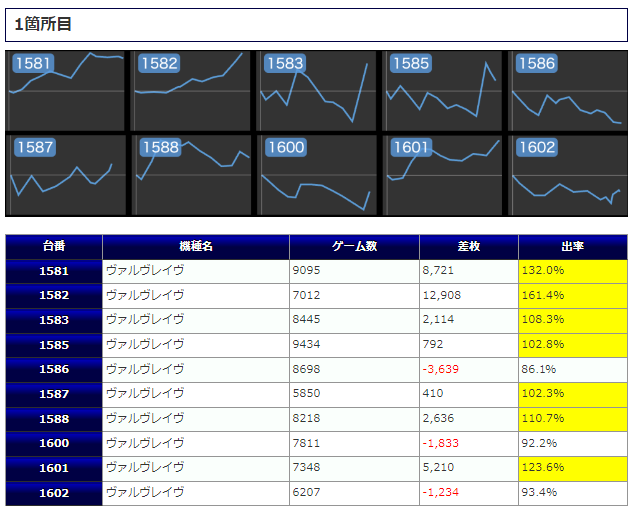Select machine number 1581 in the table
633x511 pixels.
(54, 271)
